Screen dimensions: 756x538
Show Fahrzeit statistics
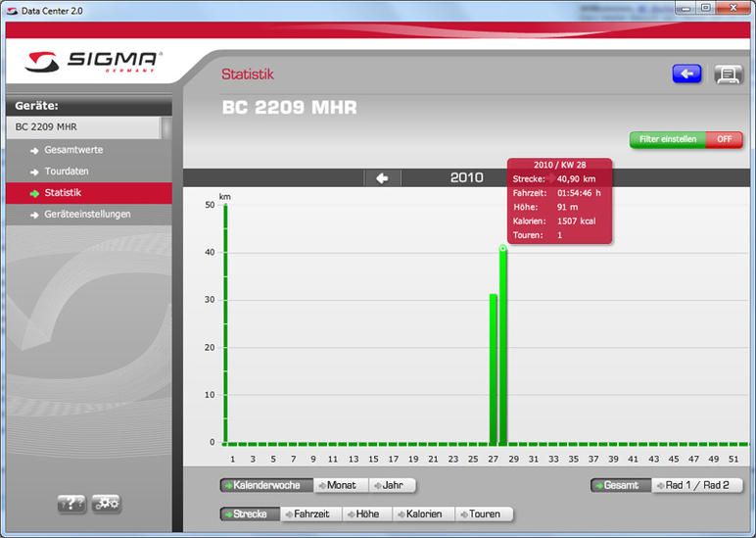pyautogui.click(x=311, y=514)
